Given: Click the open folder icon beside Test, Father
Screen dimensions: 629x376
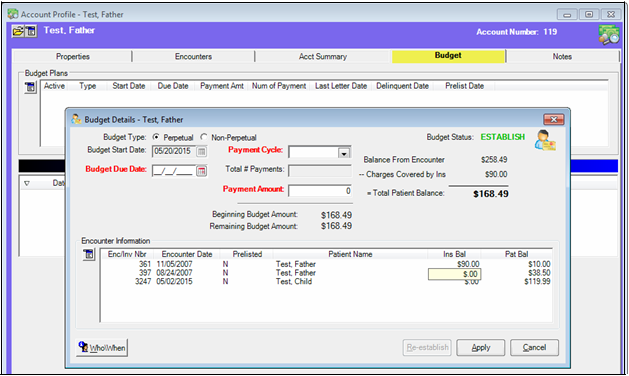Looking at the screenshot, I should tap(18, 31).
